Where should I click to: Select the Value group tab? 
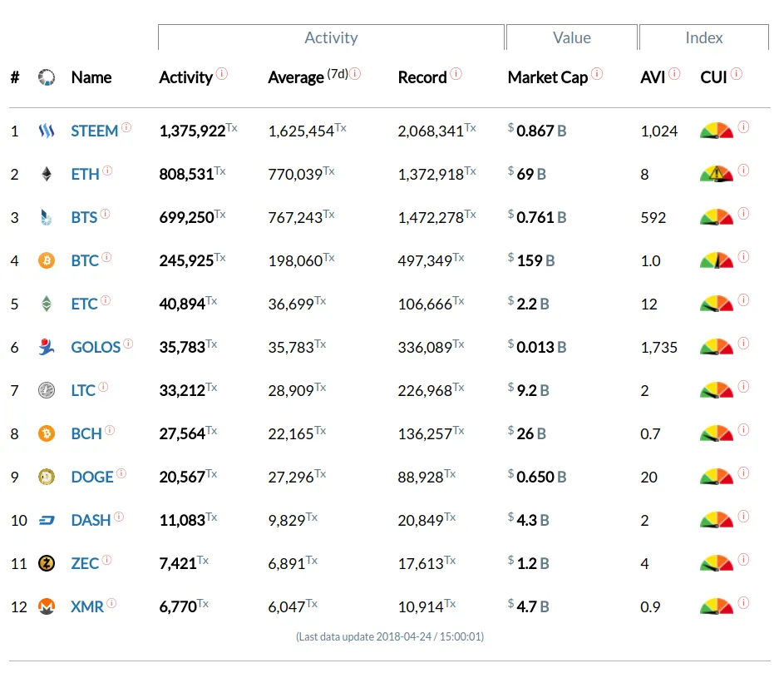click(x=571, y=37)
